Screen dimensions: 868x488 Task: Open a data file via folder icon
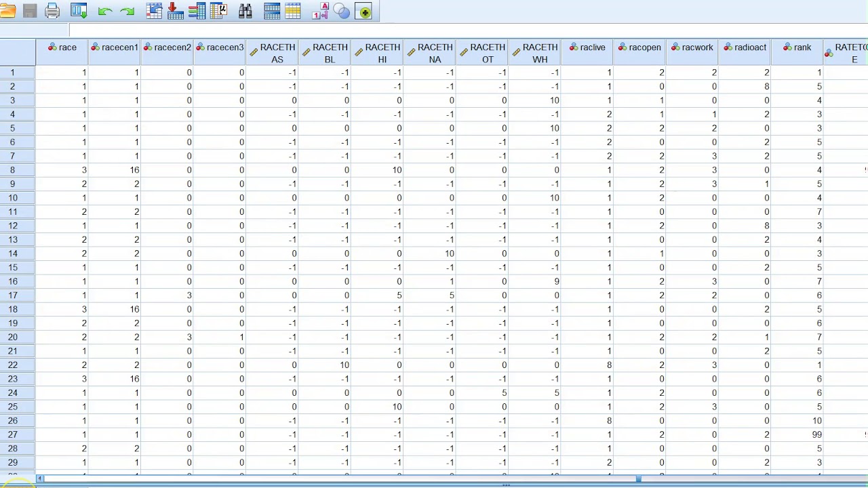coord(8,11)
